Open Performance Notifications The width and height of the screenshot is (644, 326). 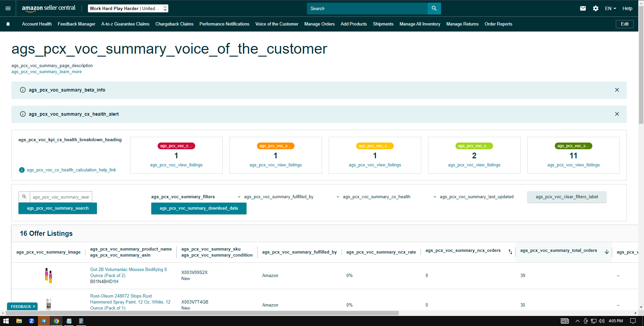224,24
